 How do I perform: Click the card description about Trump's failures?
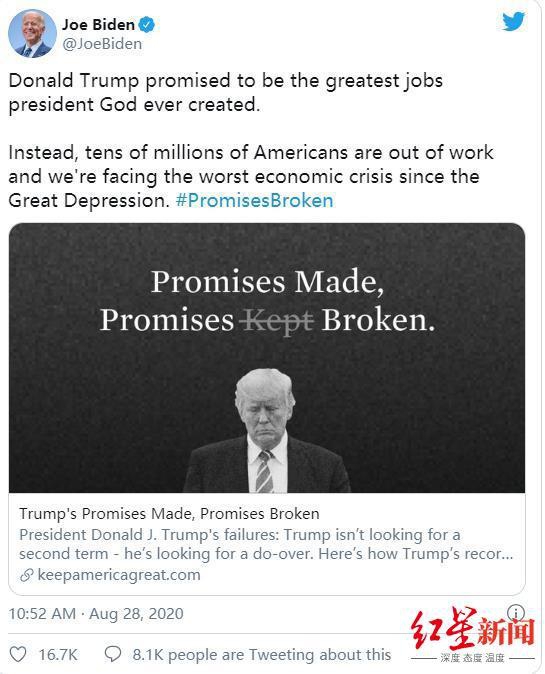point(266,544)
